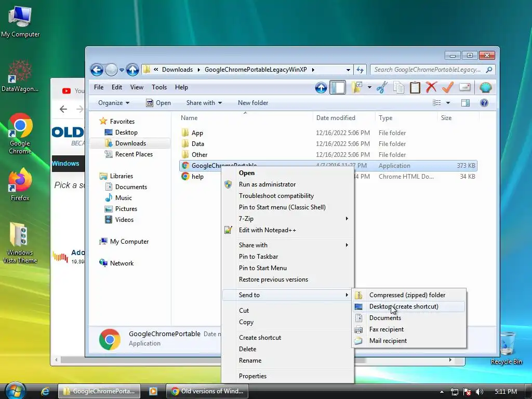
Task: Click the Copy pages toolbar icon
Action: click(398, 87)
